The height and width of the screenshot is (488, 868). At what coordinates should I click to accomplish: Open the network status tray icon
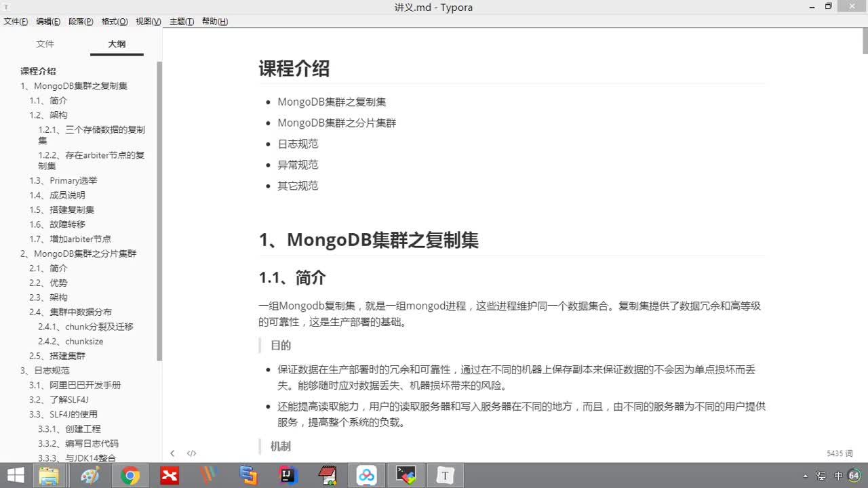coord(821,476)
